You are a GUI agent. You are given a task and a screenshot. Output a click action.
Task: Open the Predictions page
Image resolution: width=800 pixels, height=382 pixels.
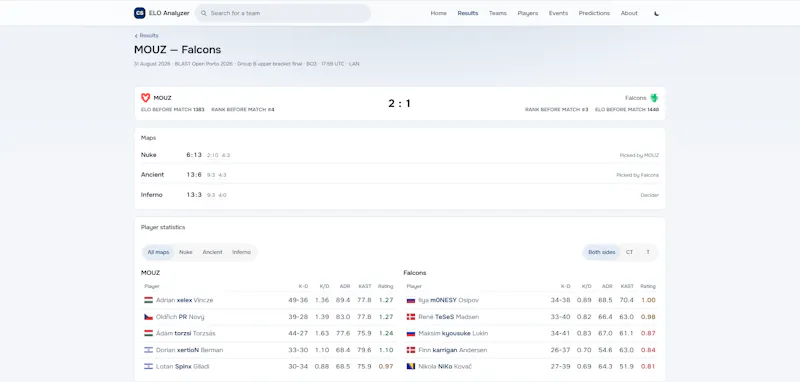tap(594, 13)
